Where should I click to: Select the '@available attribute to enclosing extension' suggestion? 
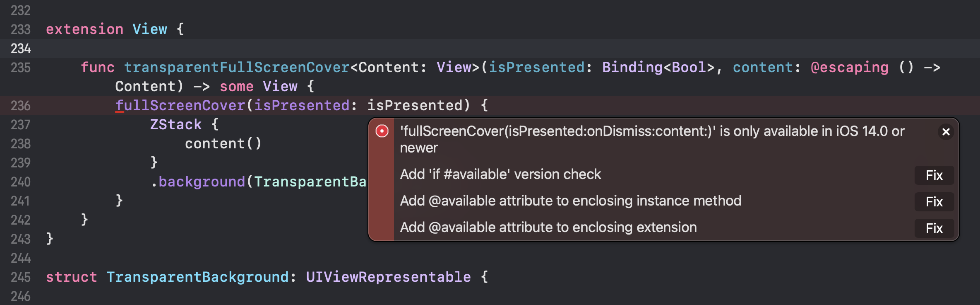pos(548,227)
